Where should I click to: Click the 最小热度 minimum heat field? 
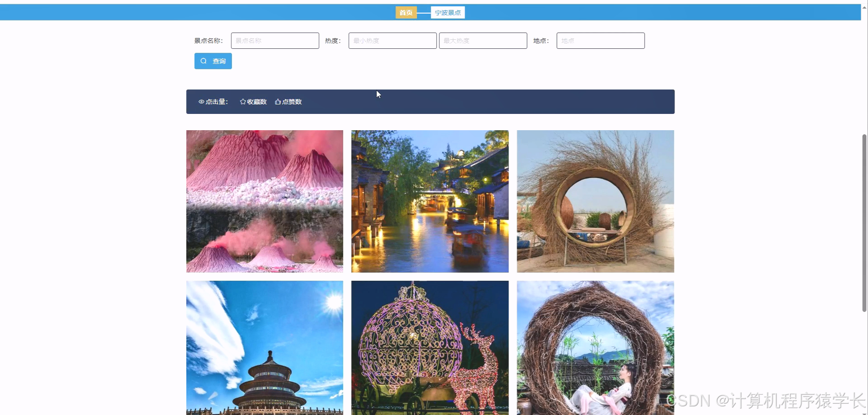point(392,40)
